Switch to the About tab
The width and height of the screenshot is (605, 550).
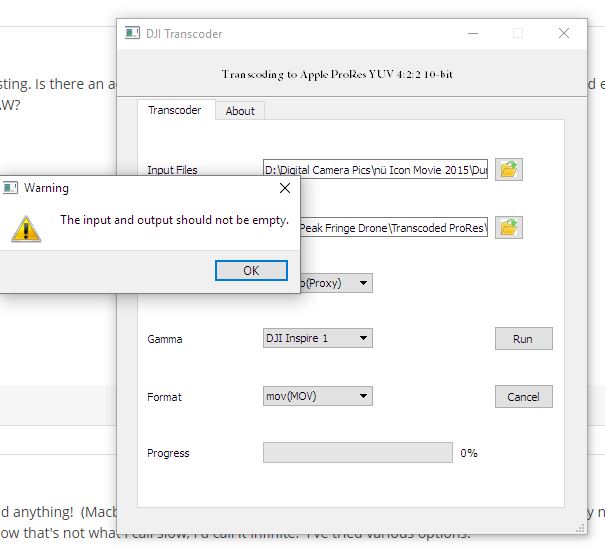[240, 111]
